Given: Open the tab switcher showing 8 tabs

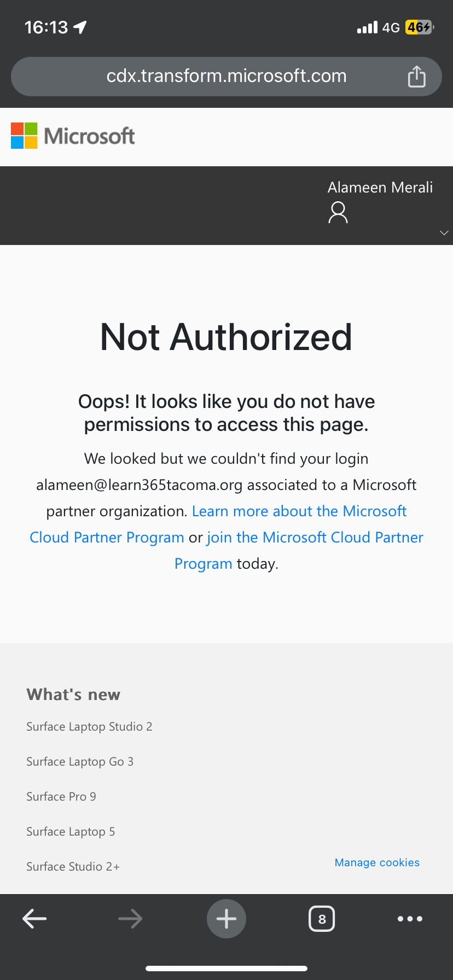Looking at the screenshot, I should (322, 919).
